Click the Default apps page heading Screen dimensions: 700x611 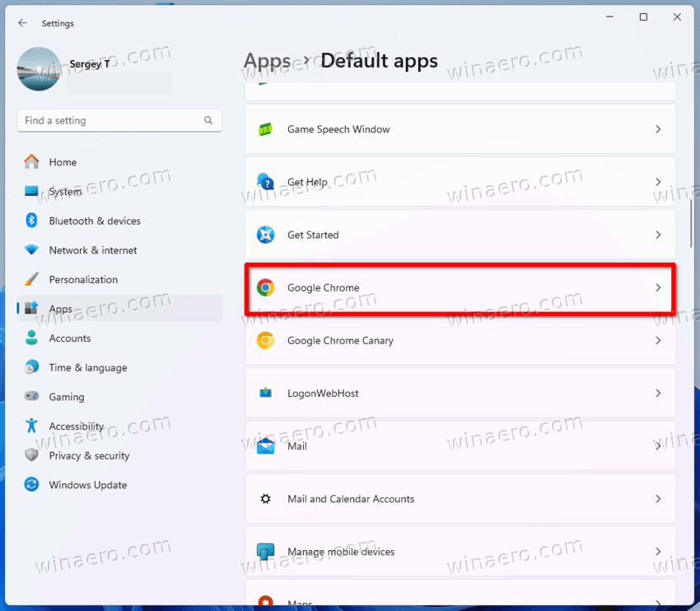379,61
